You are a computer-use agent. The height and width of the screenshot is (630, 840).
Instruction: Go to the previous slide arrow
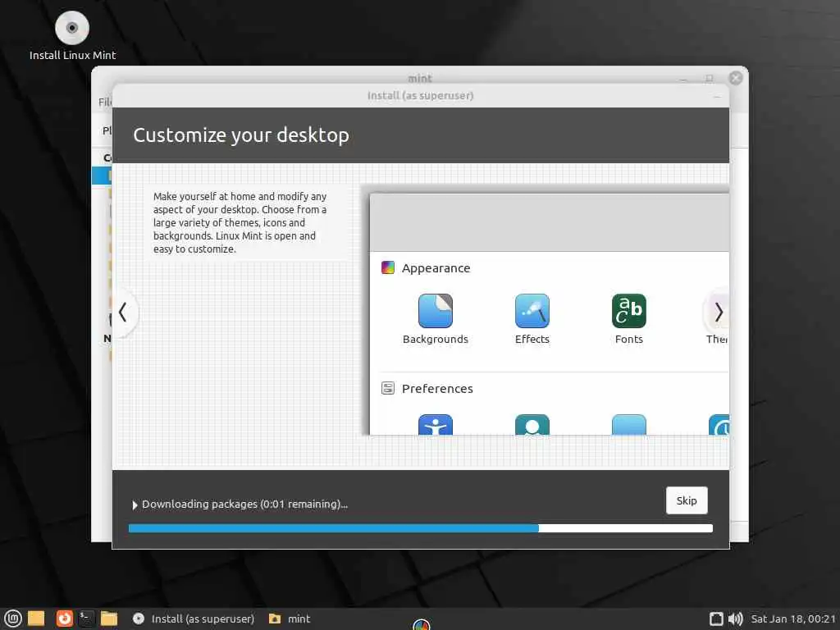pos(123,312)
